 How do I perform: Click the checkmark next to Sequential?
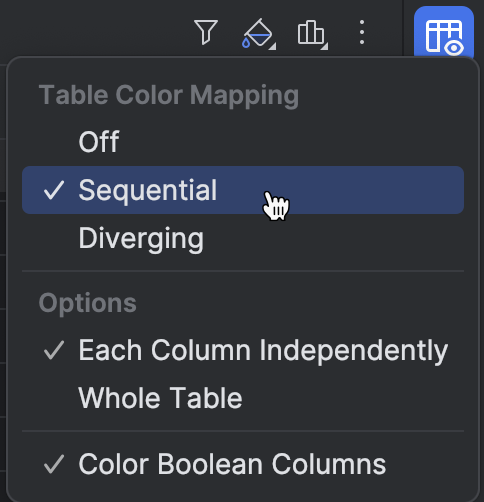pos(54,190)
